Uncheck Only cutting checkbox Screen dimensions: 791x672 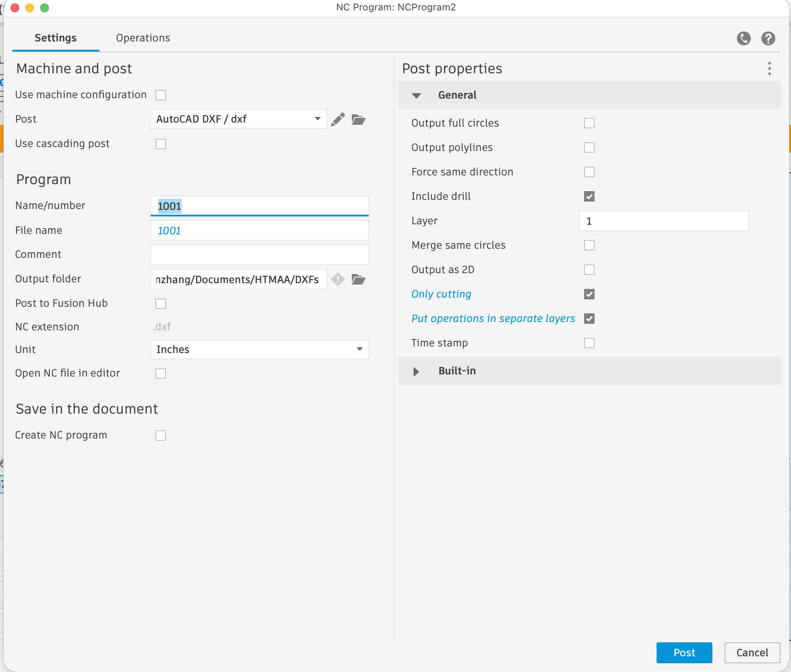pyautogui.click(x=589, y=294)
